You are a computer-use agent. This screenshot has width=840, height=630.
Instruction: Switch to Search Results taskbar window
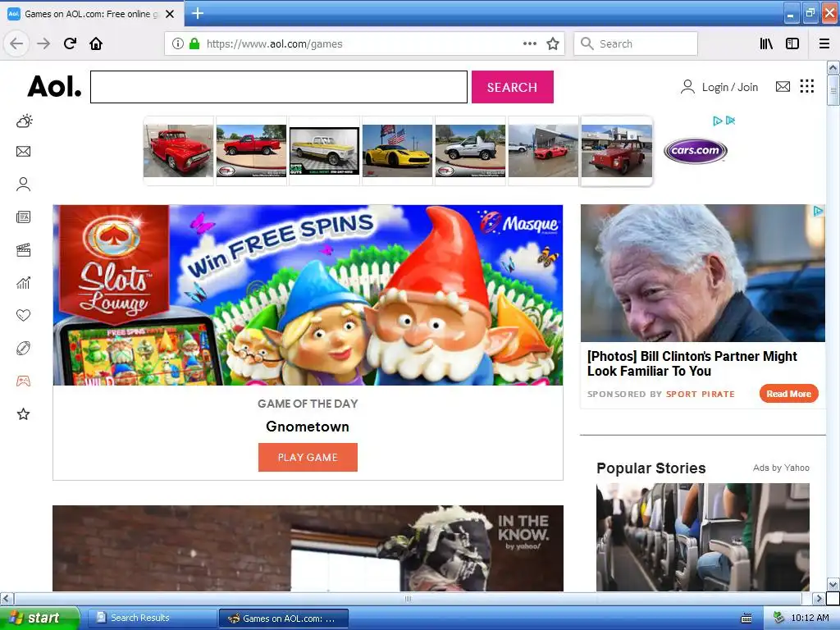click(152, 618)
